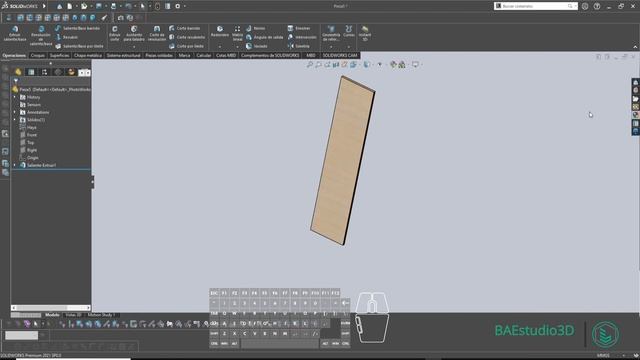Open Asistente para taladro tool
Screen dimensions: 640x360
click(x=134, y=33)
